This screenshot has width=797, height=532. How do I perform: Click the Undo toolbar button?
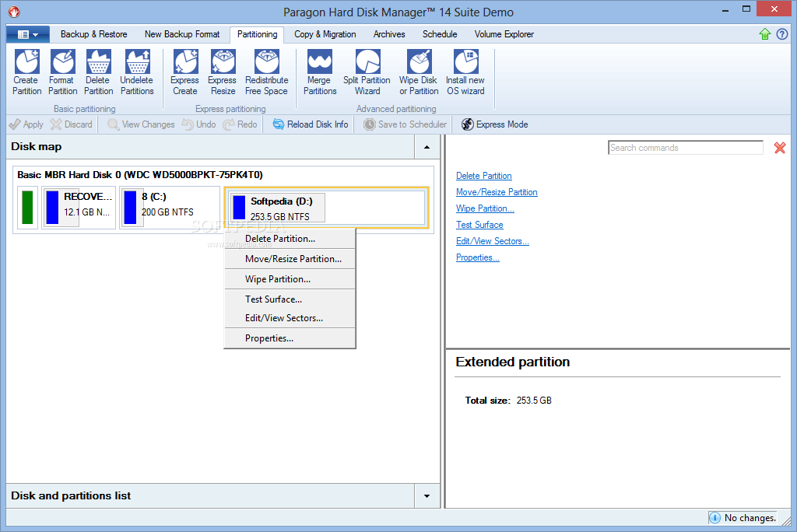click(x=198, y=124)
